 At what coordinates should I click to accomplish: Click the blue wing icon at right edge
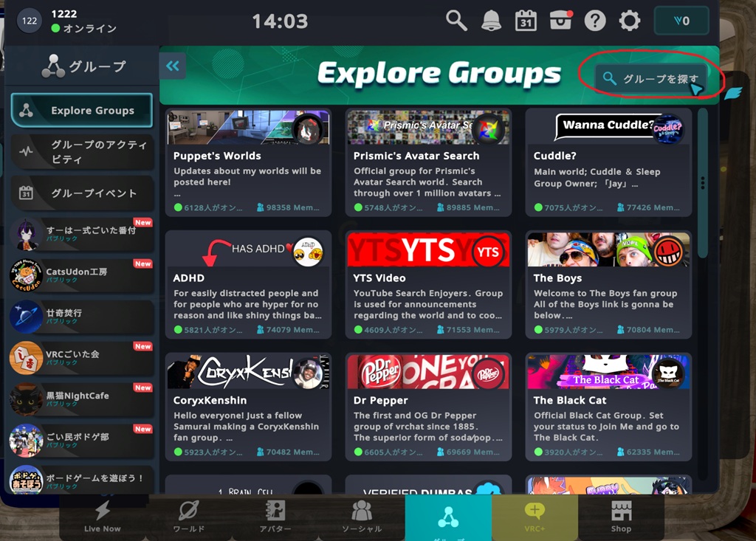click(732, 93)
